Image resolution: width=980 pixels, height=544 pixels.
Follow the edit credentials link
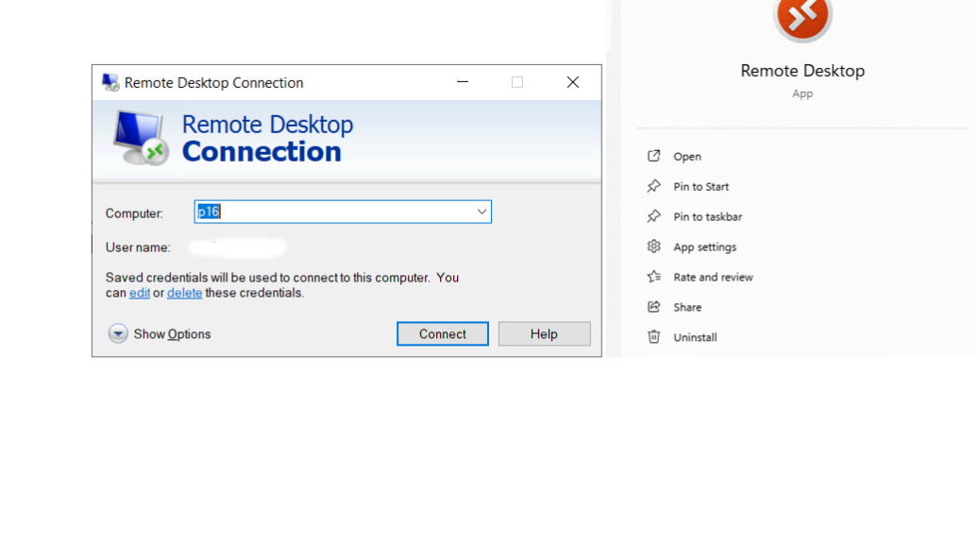click(140, 293)
